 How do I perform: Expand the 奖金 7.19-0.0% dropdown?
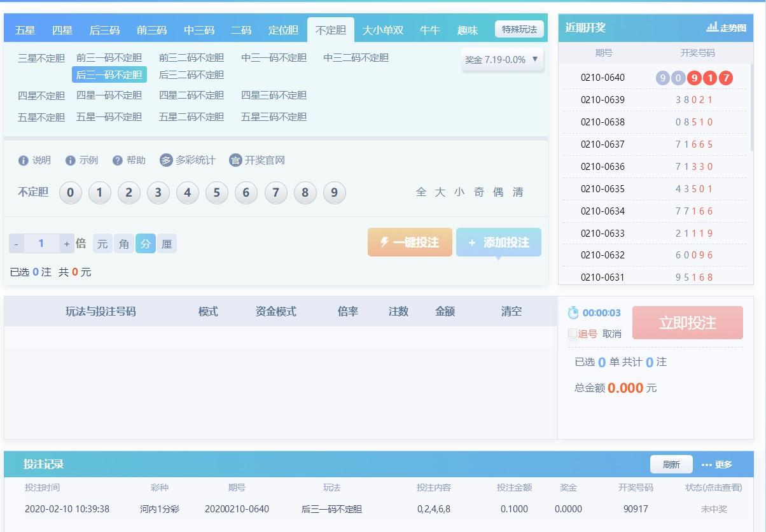(x=503, y=59)
